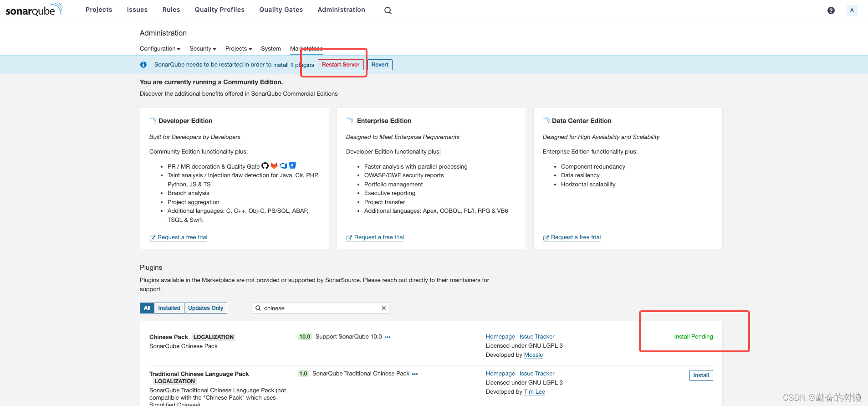This screenshot has height=406, width=868.
Task: Click the magnifier icon in plugin search box
Action: (x=258, y=308)
